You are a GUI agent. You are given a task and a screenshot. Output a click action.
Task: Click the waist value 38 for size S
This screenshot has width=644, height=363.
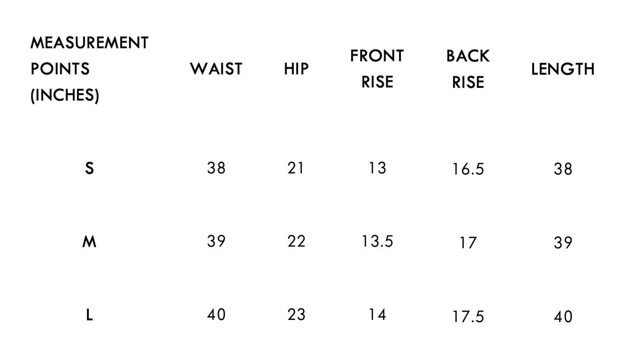216,168
